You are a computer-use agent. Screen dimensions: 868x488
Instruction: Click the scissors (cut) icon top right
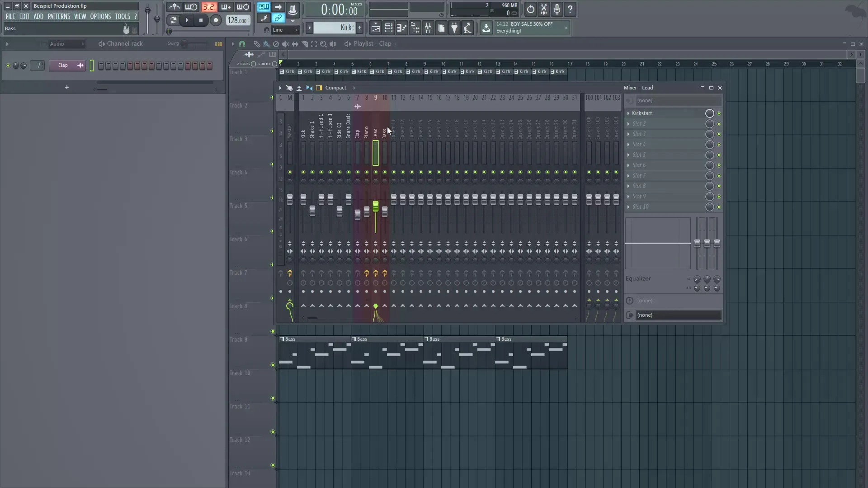coord(543,9)
